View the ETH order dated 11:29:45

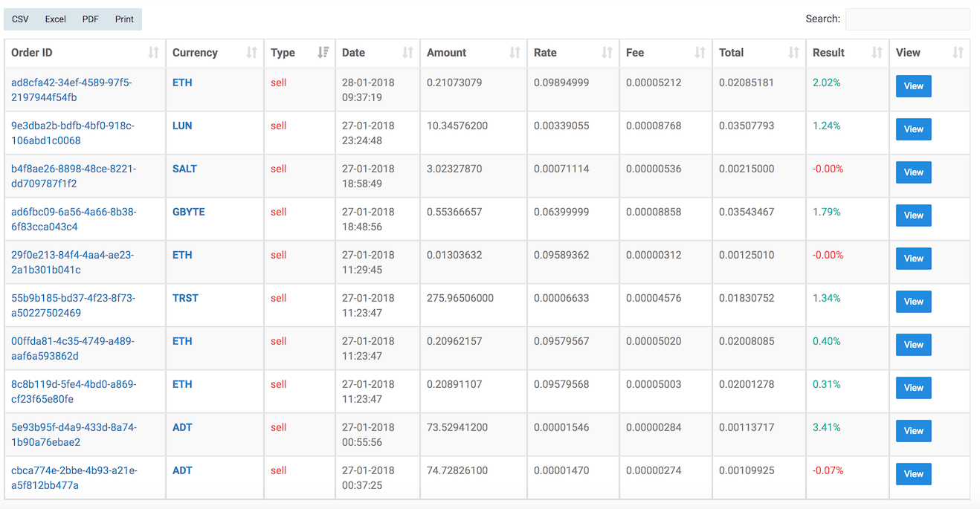tap(914, 259)
